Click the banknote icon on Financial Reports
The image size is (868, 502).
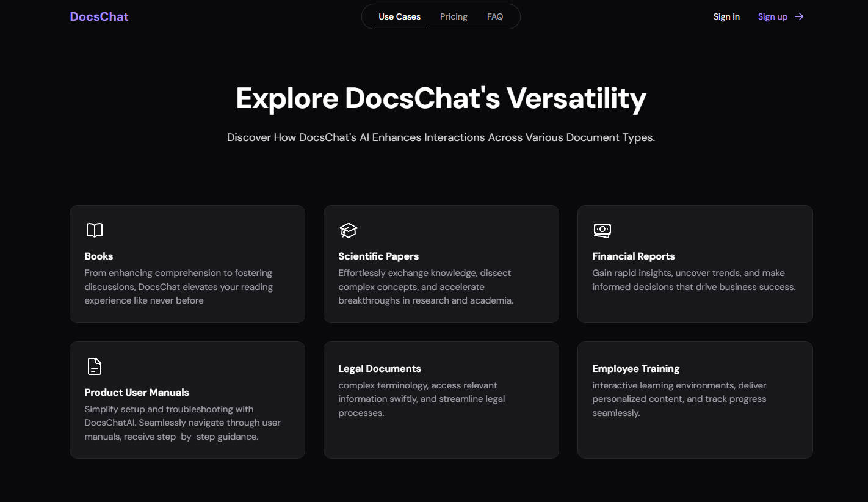602,230
